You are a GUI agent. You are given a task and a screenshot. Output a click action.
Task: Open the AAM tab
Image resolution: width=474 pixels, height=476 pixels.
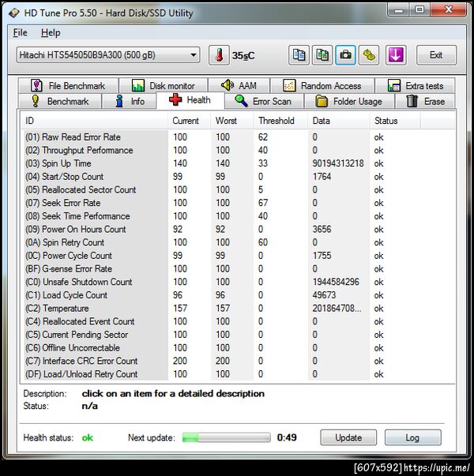click(239, 85)
